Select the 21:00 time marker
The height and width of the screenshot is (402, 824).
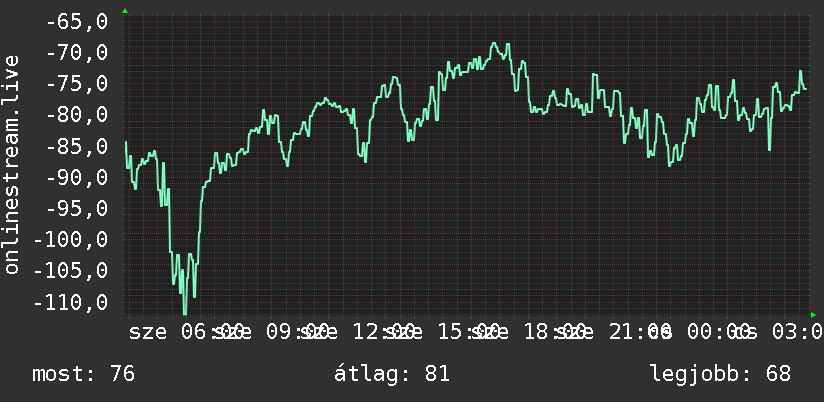[641, 333]
